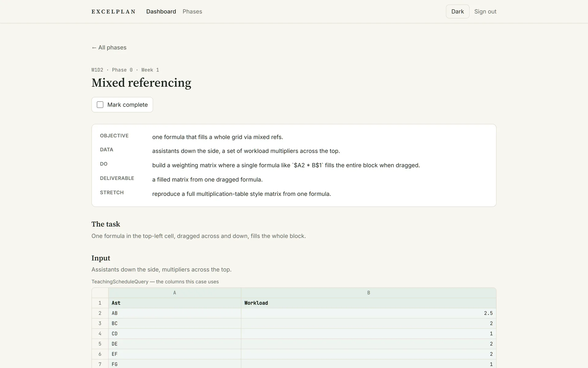Viewport: 588px width, 368px height.
Task: Go to the Dashboard nav item
Action: [161, 12]
